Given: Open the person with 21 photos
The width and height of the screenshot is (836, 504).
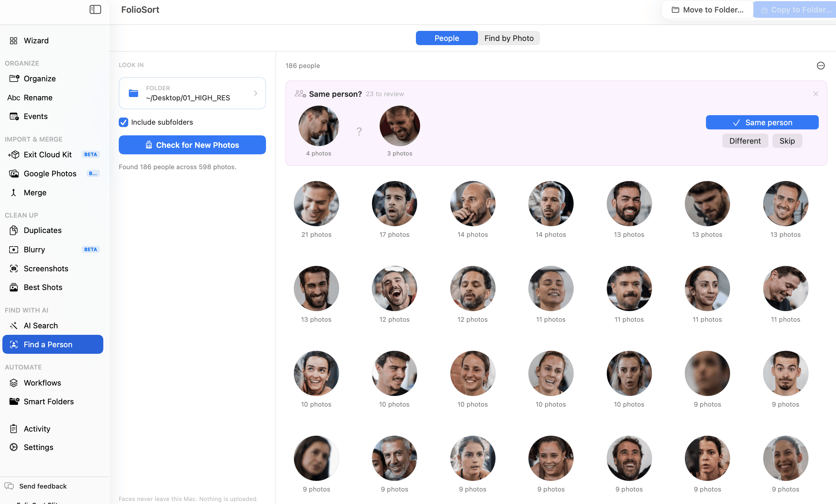Looking at the screenshot, I should [x=316, y=204].
